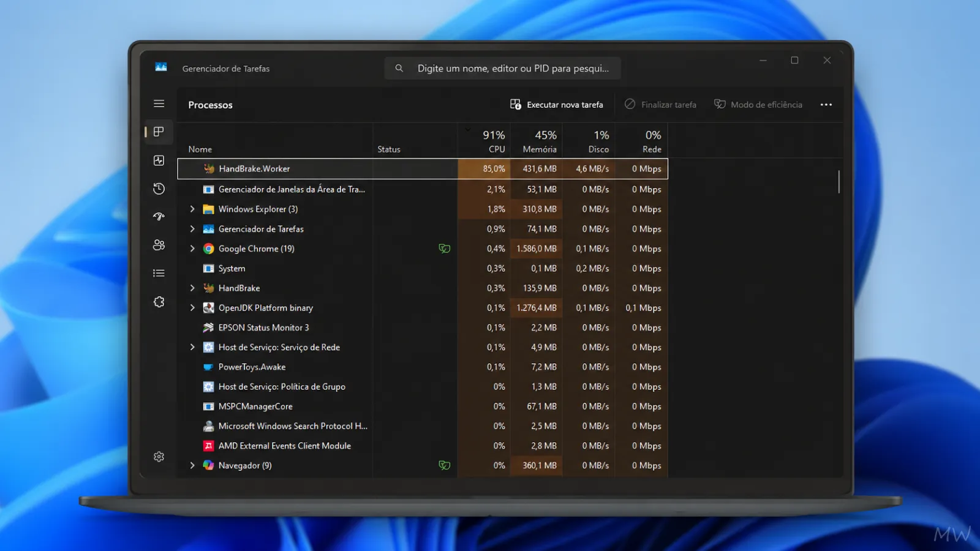The width and height of the screenshot is (980, 551).
Task: Expand the Google Chrome (19) group
Action: click(192, 249)
